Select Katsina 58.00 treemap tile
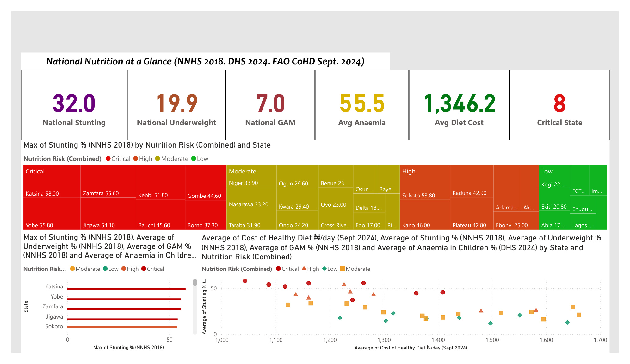The image size is (630, 364). (x=52, y=181)
